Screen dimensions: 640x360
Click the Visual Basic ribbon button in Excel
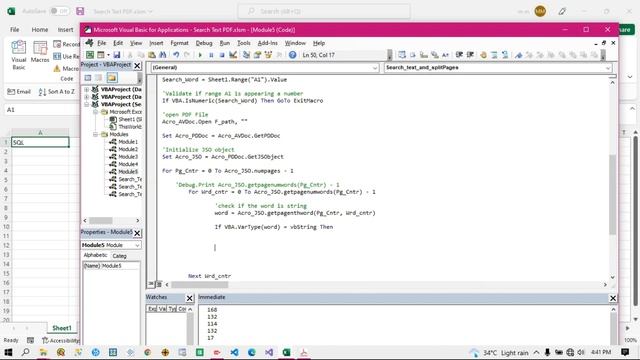click(19, 55)
